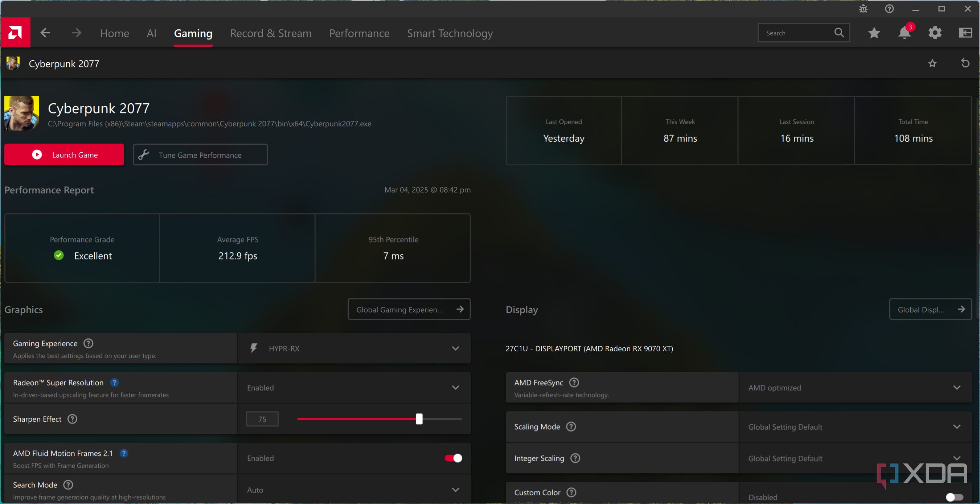Open the sidebar panel toggle icon
This screenshot has height=504, width=980.
click(965, 33)
